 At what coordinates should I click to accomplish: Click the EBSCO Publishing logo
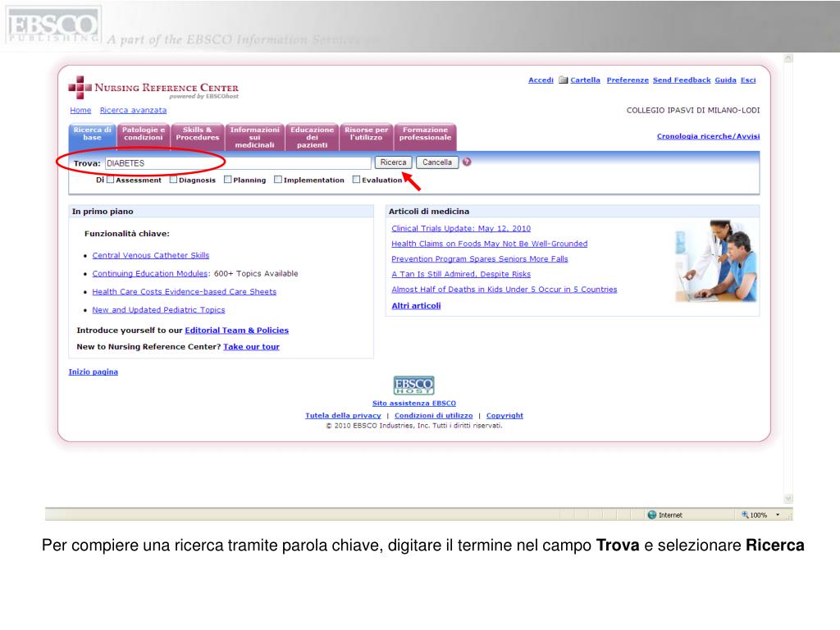pos(52,25)
